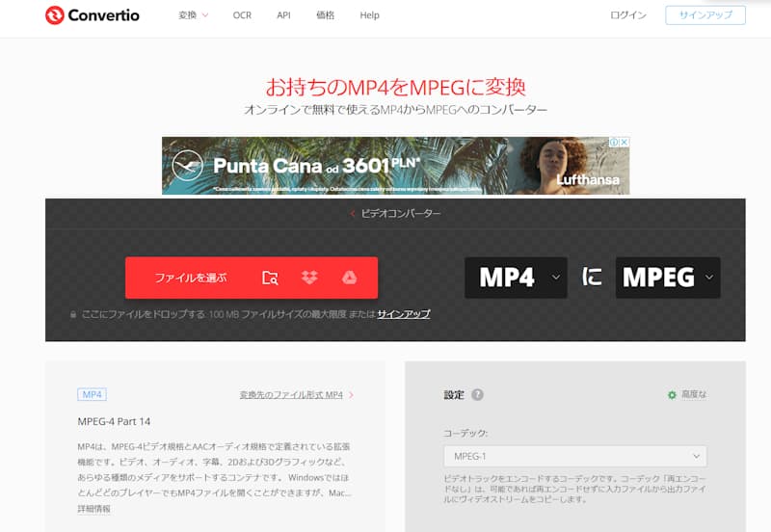The image size is (771, 532).
Task: Close the Lufthansa ad with X icon
Action: coord(624,143)
